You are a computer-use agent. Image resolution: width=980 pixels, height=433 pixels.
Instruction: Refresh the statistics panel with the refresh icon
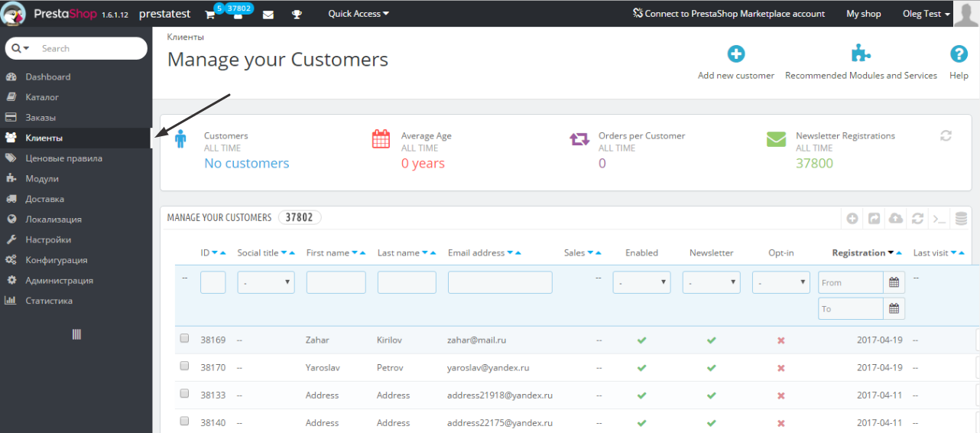(946, 135)
